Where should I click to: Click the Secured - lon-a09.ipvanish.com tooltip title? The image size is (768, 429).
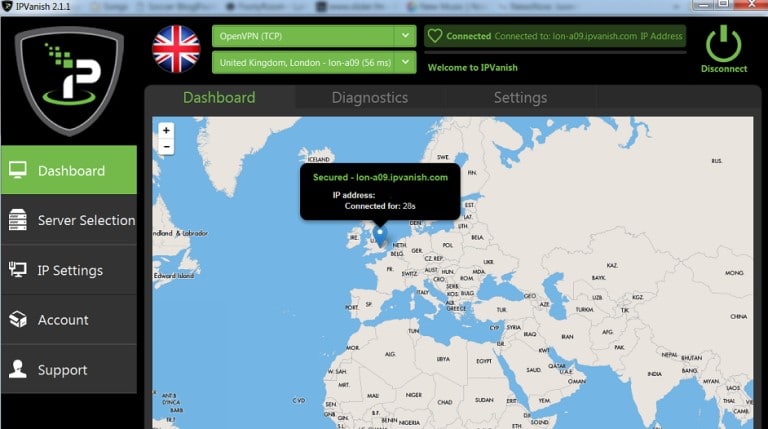pos(380,177)
